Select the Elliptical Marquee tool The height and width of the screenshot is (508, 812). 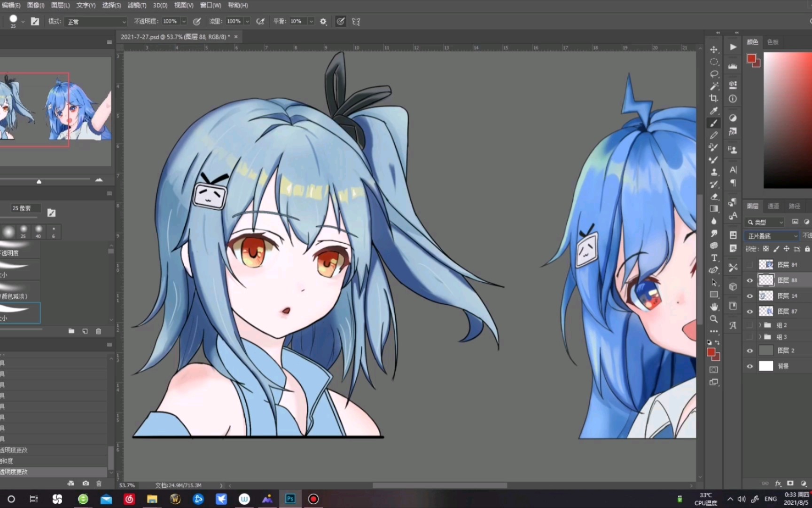coord(714,62)
